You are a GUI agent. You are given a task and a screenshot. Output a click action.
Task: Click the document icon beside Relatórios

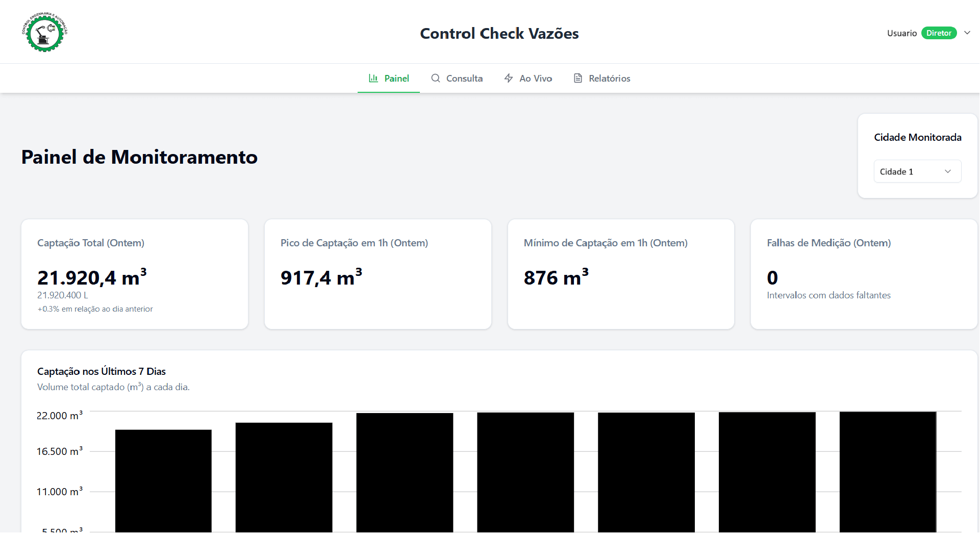578,78
